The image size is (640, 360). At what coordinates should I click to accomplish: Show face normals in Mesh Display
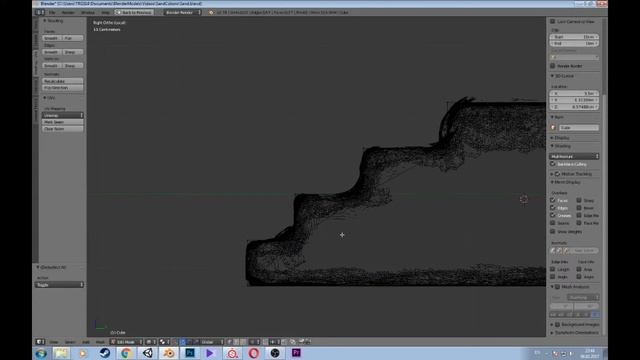click(566, 251)
